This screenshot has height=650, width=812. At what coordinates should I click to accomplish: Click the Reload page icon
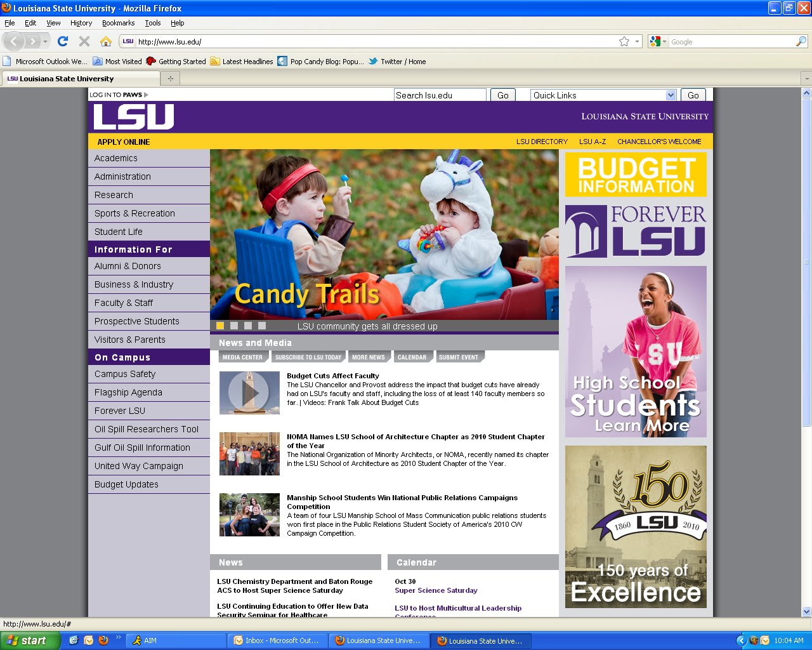pos(62,41)
